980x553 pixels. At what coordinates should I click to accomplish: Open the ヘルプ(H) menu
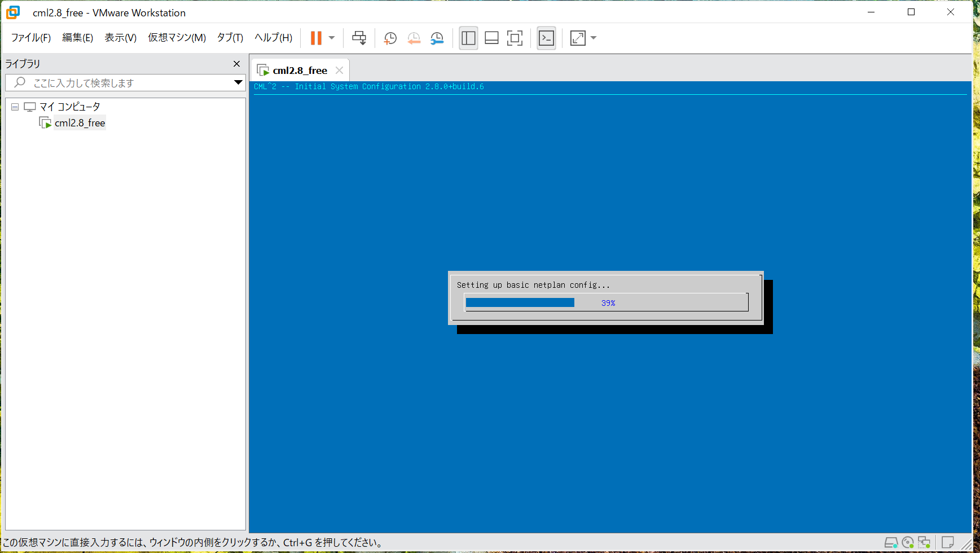[x=273, y=38]
